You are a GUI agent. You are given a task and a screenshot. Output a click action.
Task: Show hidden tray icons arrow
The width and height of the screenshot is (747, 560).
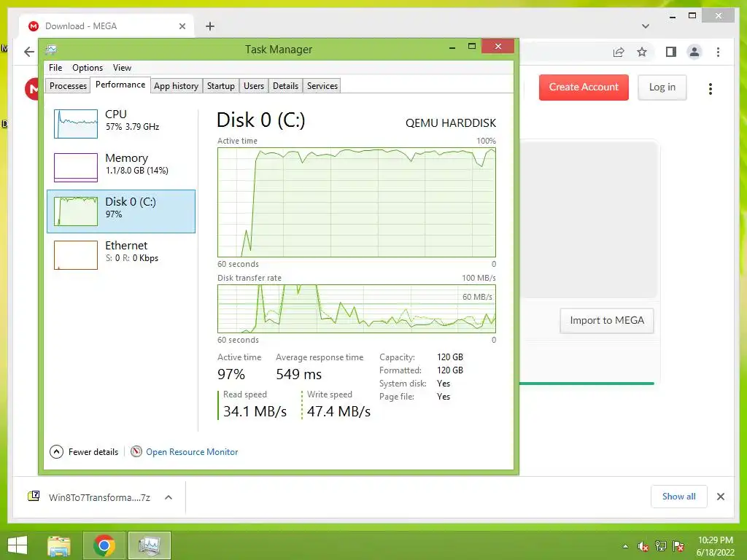(625, 546)
